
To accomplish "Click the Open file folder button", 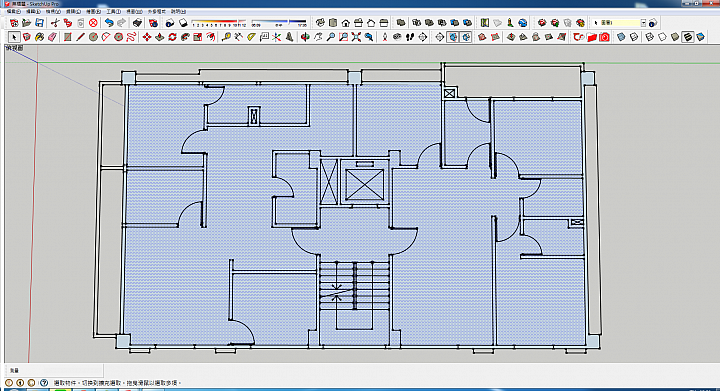I will (27, 22).
